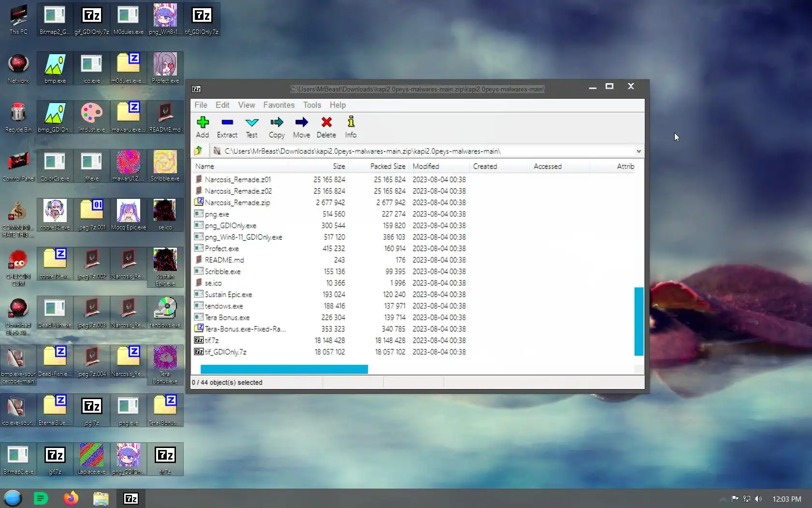812x508 pixels.
Task: Open the 7-Zip window system menu icon
Action: click(x=196, y=89)
